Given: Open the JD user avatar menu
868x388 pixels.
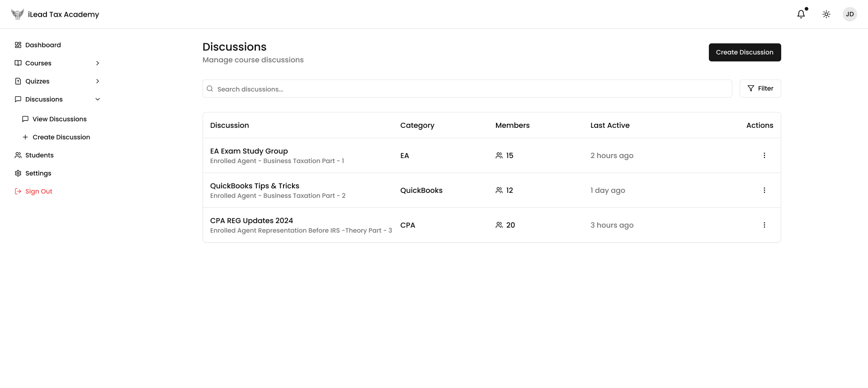Looking at the screenshot, I should (849, 14).
